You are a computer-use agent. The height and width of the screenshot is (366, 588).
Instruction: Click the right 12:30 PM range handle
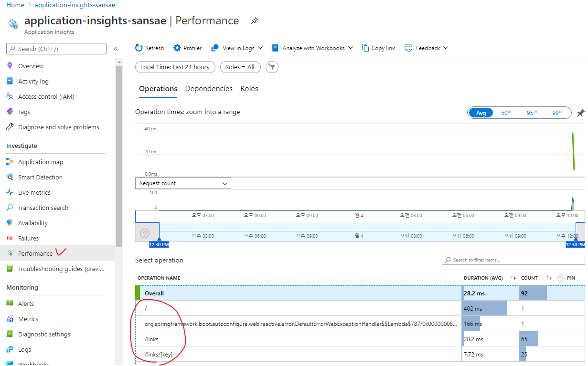(575, 244)
